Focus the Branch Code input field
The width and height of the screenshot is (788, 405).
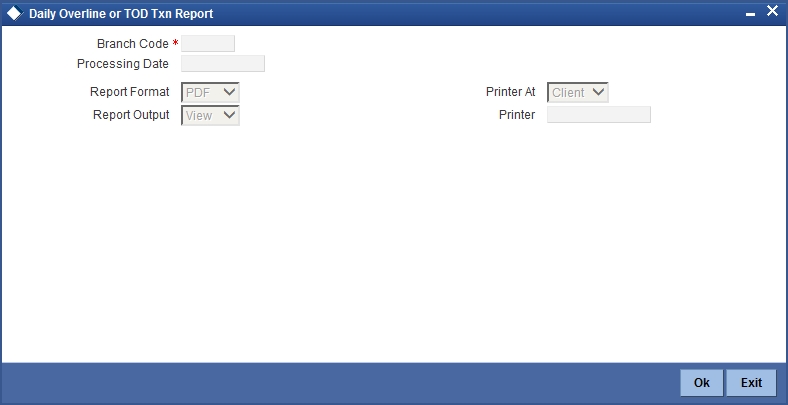208,44
